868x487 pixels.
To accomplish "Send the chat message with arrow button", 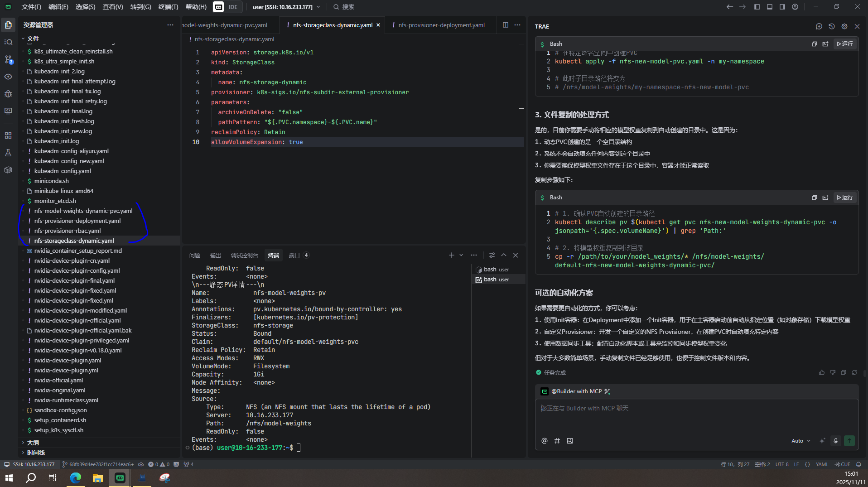I will pyautogui.click(x=849, y=441).
